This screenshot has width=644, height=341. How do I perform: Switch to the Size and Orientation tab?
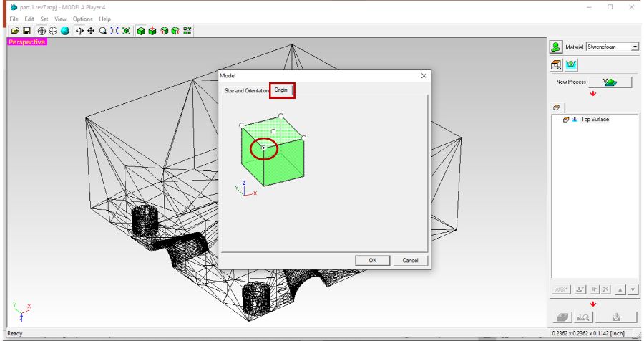click(246, 90)
